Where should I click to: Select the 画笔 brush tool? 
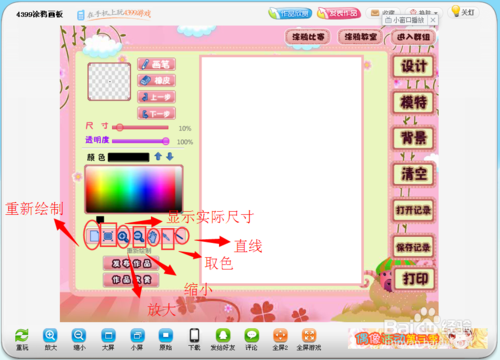[x=156, y=64]
